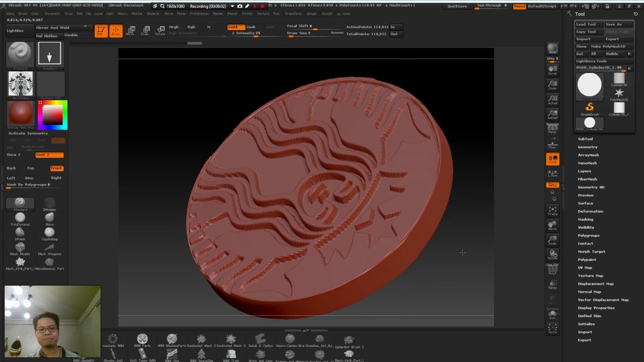Pick a color in the color picker square
Image resolution: width=644 pixels, height=362 pixels.
pyautogui.click(x=53, y=115)
